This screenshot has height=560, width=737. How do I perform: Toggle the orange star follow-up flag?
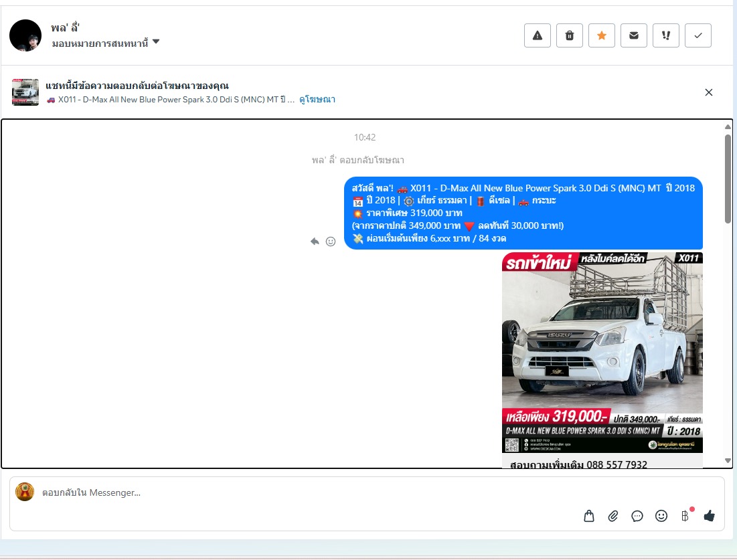pos(602,35)
